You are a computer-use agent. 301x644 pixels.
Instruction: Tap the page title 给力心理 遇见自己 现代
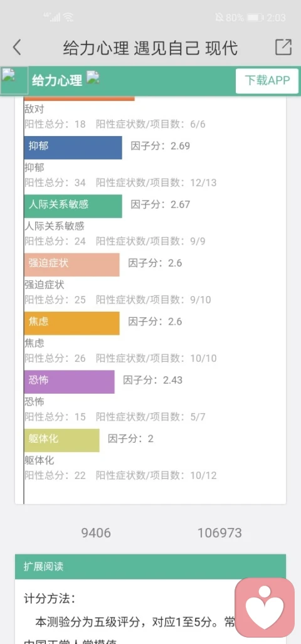150,48
